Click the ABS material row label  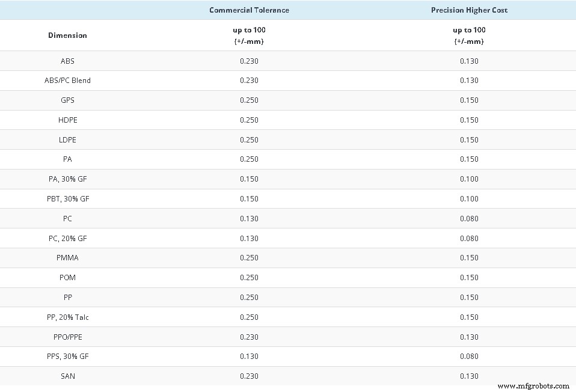coord(67,61)
